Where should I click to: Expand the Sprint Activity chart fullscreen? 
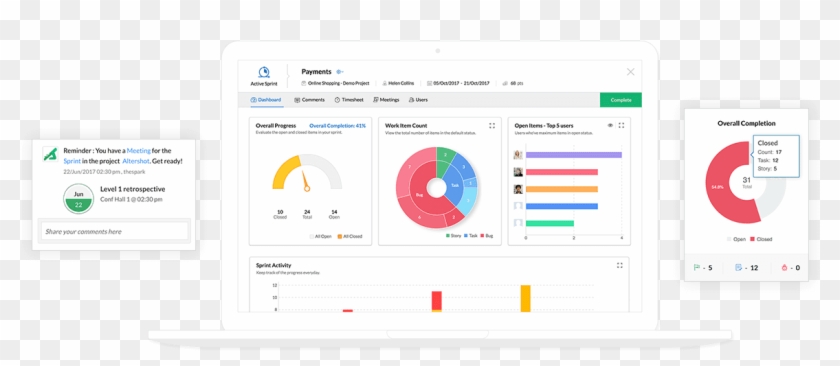point(620,265)
